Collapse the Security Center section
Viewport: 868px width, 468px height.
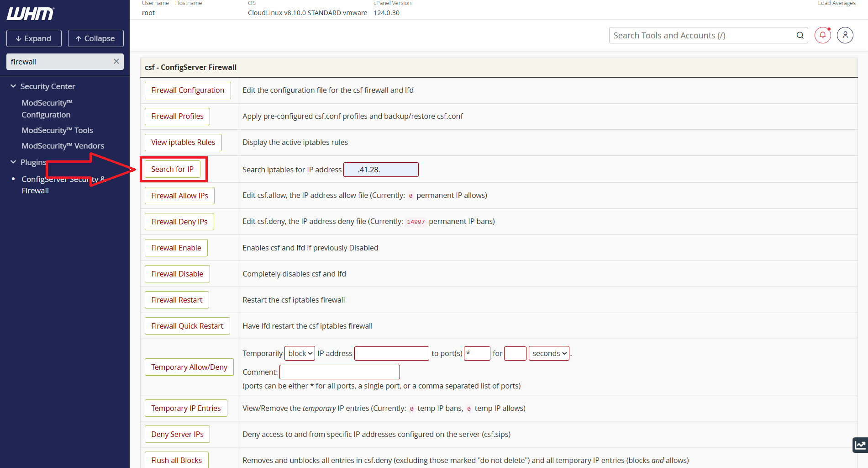13,86
